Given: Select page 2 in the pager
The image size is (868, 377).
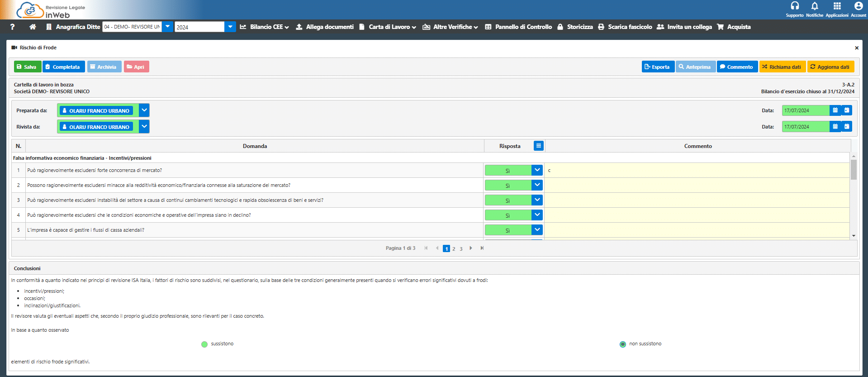Looking at the screenshot, I should point(454,249).
